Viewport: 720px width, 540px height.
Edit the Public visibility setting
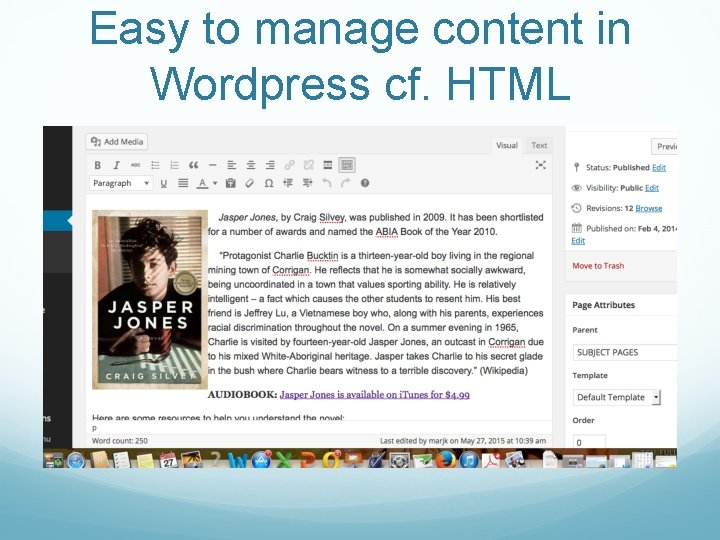(x=652, y=188)
